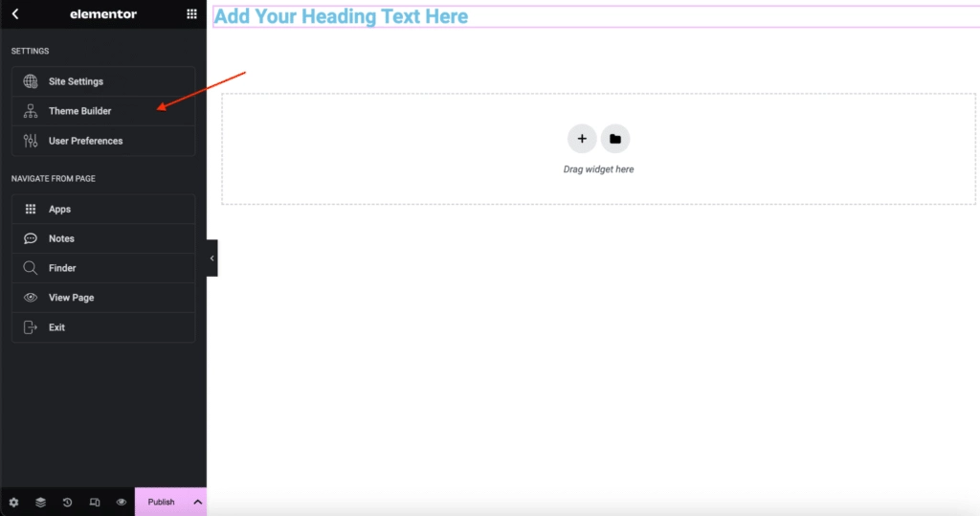
Task: Open the History icon in footer
Action: [x=68, y=503]
